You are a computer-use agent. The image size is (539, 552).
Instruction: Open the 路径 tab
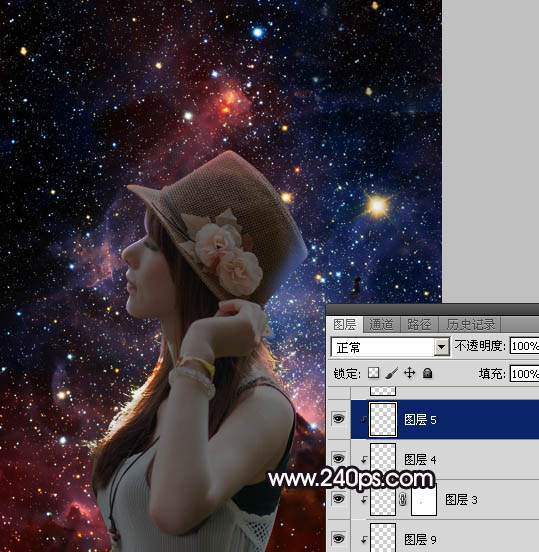pyautogui.click(x=419, y=324)
